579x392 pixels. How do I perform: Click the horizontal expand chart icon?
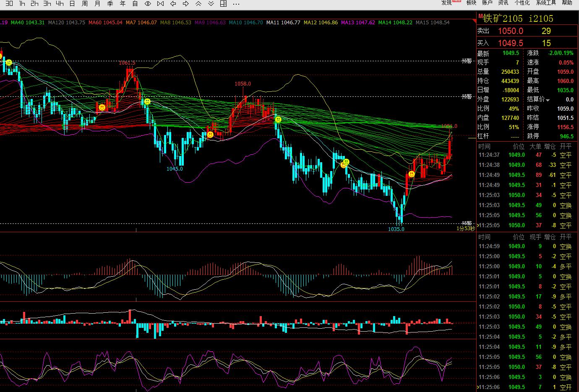click(x=148, y=3)
